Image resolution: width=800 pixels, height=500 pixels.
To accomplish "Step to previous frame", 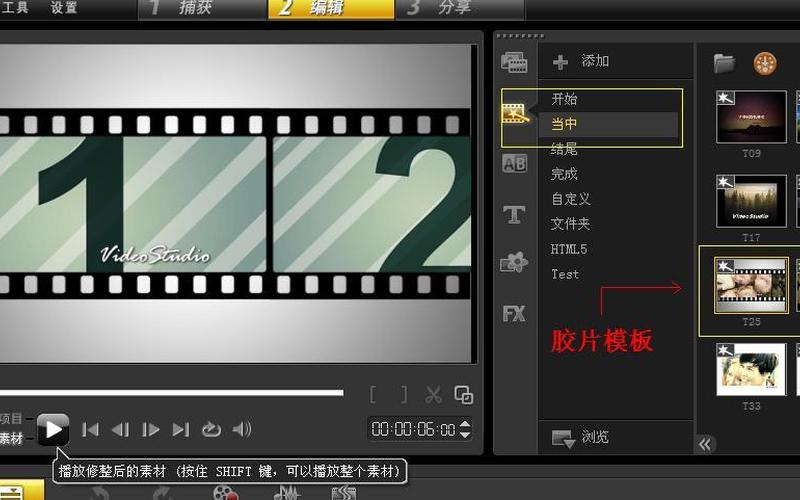I will coord(120,430).
